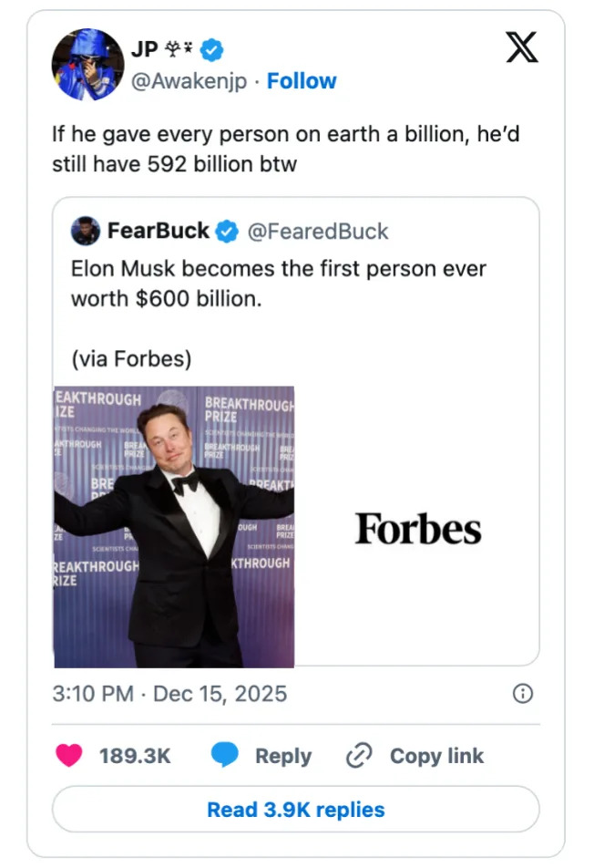Click FearBuck's verified checkmark badge
Screen dimensions: 594x868
click(226, 232)
